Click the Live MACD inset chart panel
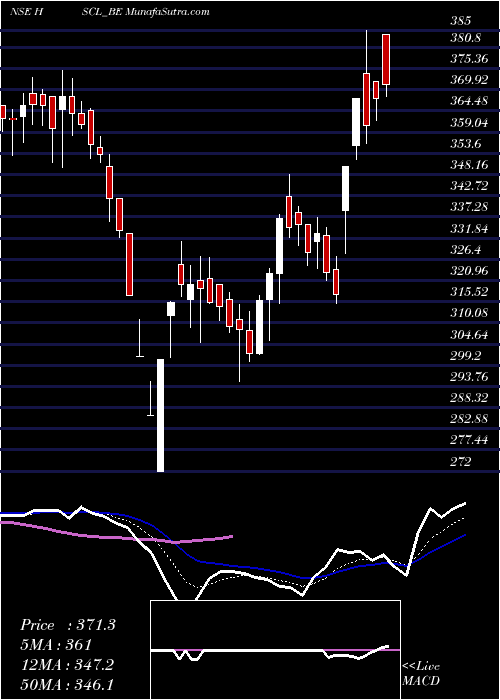 [275, 650]
